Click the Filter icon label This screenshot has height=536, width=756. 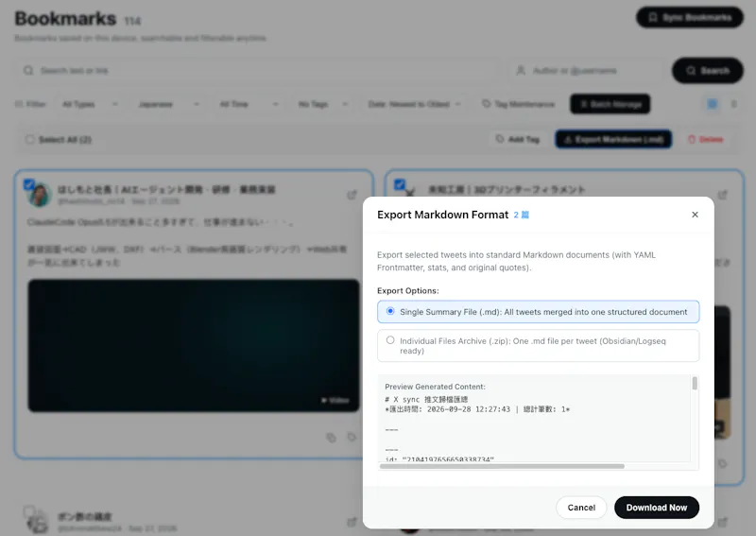coord(30,104)
